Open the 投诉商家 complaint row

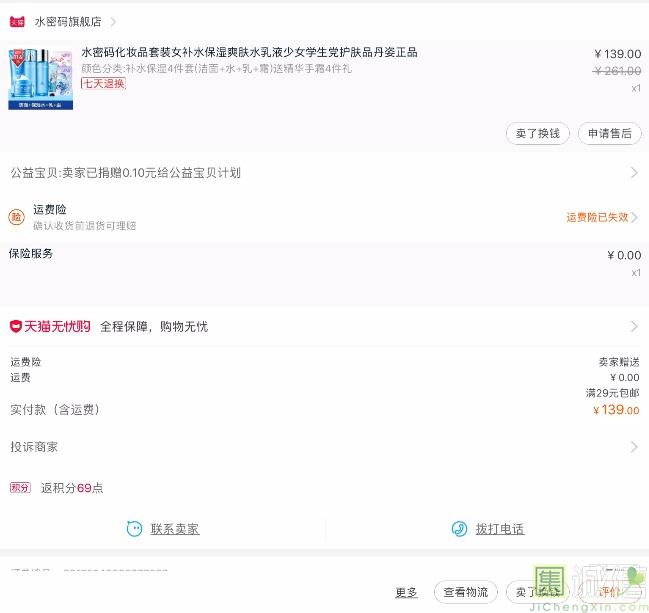320,447
